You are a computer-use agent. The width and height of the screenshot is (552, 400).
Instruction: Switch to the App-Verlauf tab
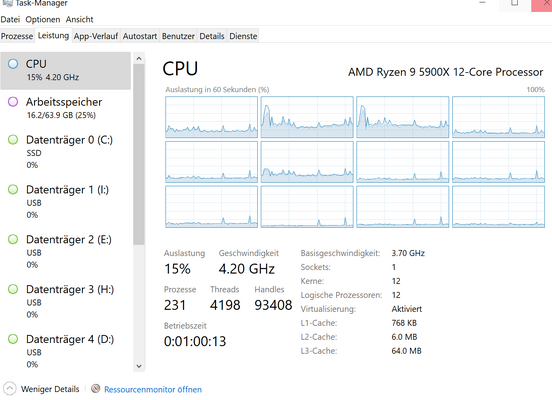click(x=96, y=36)
